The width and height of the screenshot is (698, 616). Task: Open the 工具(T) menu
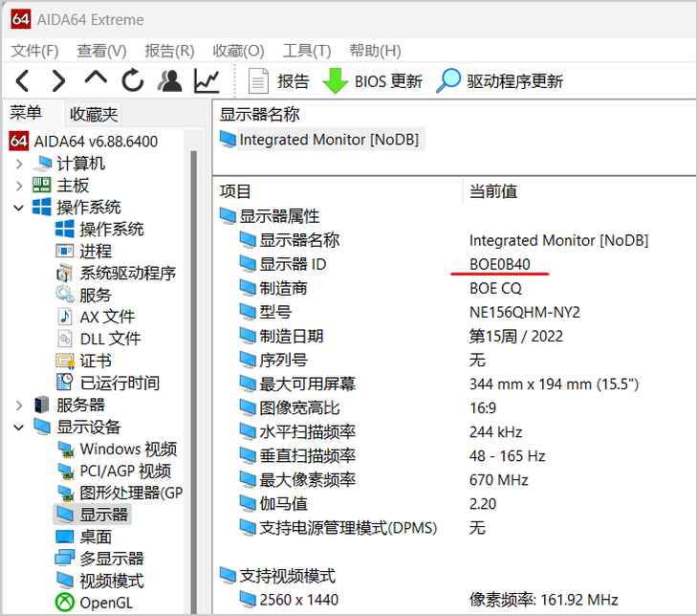(307, 51)
